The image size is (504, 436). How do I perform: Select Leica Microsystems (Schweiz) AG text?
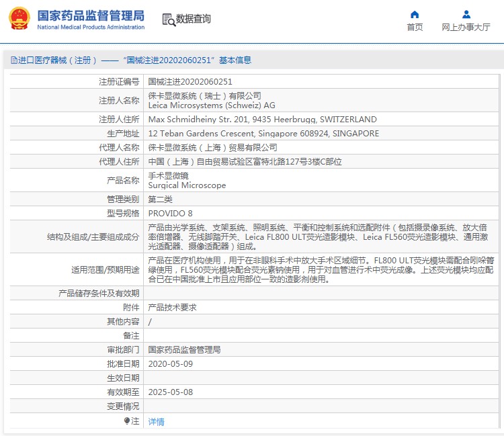[x=212, y=105]
